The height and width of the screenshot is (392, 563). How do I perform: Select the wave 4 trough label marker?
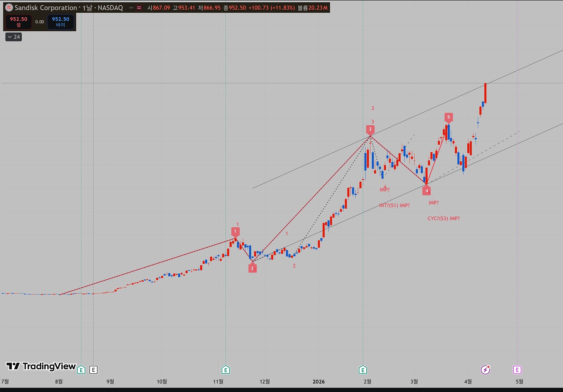427,191
